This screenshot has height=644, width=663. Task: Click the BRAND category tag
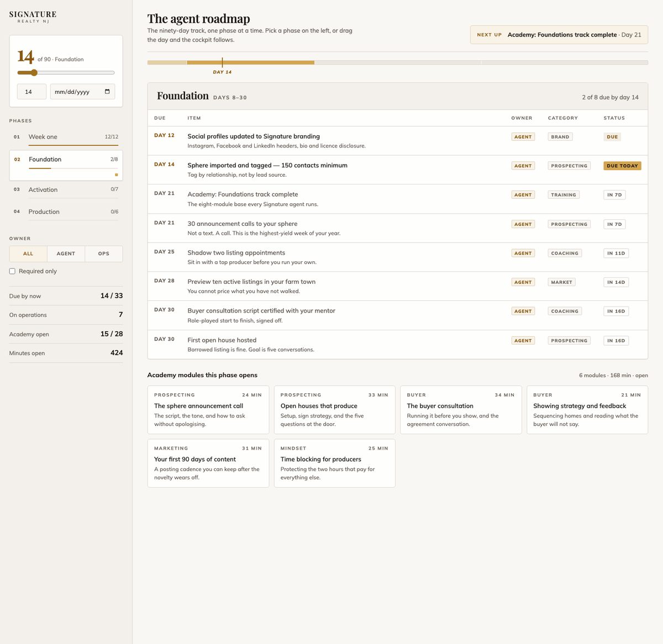pos(560,136)
